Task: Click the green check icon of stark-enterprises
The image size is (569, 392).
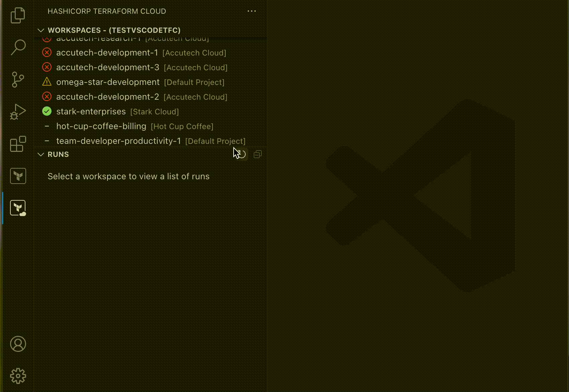Action: 47,111
